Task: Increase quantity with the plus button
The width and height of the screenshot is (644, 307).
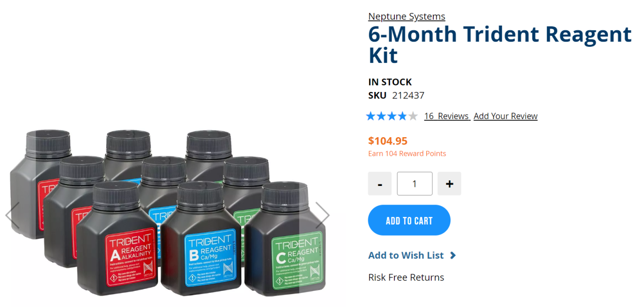Action: point(449,184)
